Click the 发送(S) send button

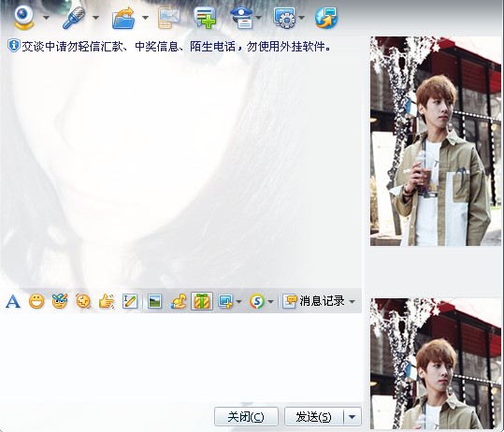[x=314, y=417]
